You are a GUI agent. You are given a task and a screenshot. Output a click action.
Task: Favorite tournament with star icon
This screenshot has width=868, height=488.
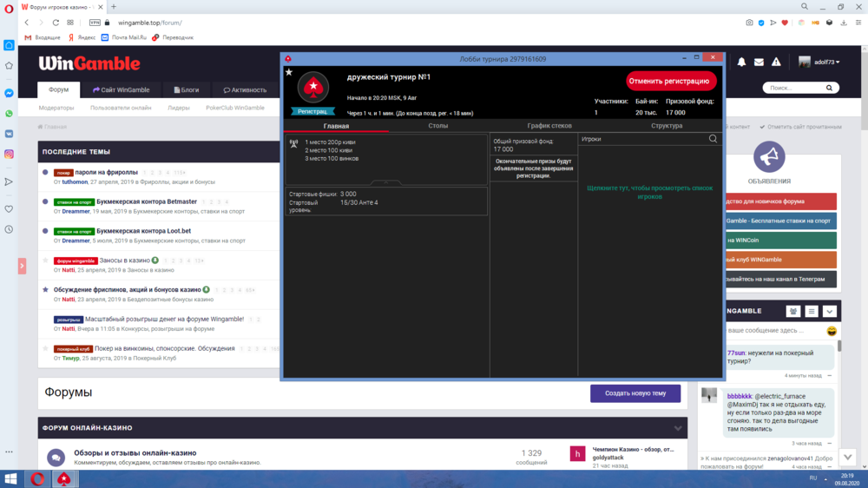(x=289, y=72)
